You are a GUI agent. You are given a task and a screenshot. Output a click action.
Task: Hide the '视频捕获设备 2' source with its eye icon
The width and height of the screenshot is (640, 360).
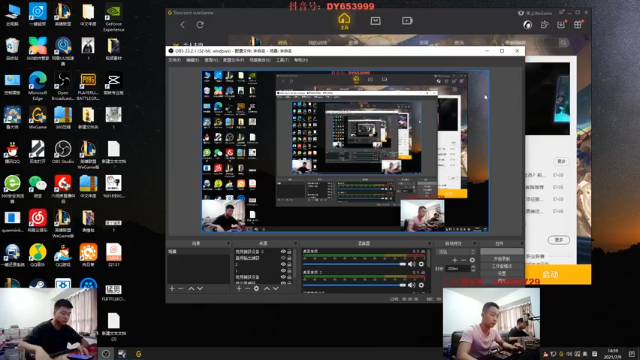(283, 251)
